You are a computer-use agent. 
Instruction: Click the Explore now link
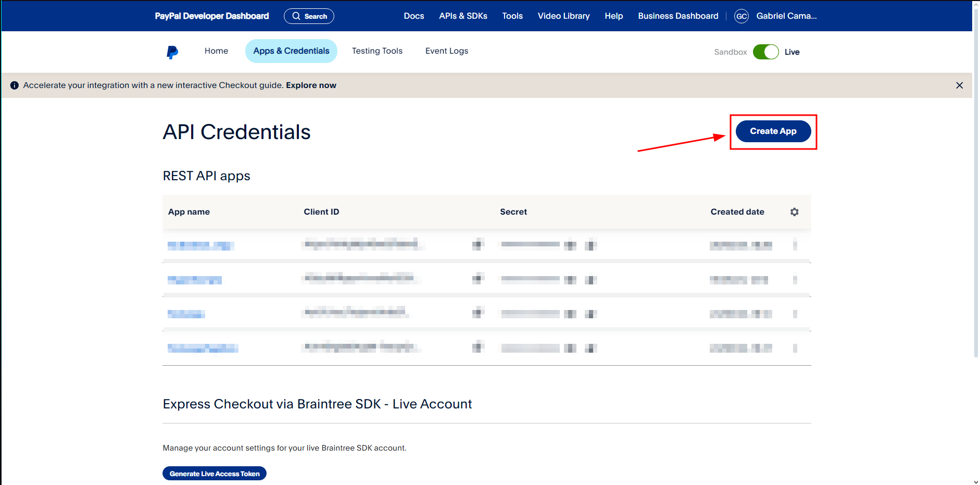pyautogui.click(x=311, y=85)
